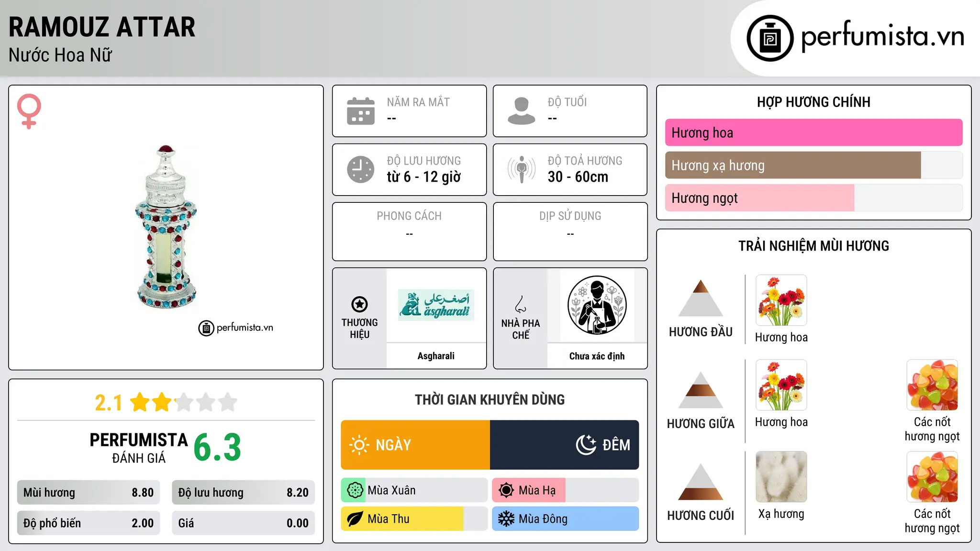Click the star badge icon above Thương hiệu
The height and width of the screenshot is (551, 980).
pyautogui.click(x=359, y=304)
